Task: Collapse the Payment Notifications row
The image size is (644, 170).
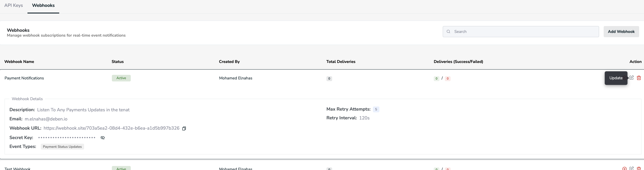Action: 24,78
